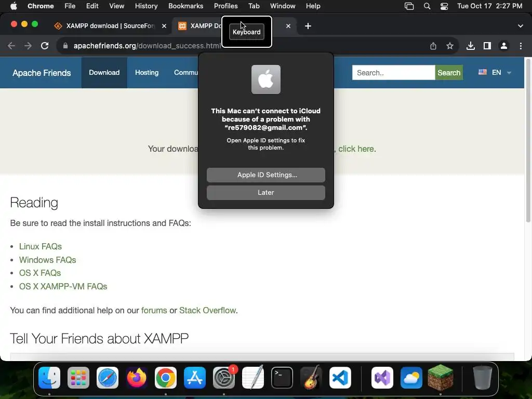
Task: Open Chrome profile avatar menu
Action: (x=504, y=46)
